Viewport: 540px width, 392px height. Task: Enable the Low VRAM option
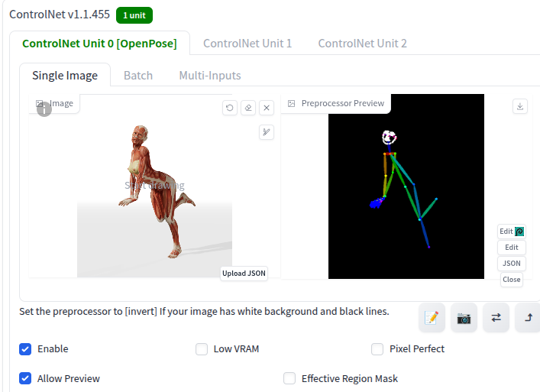pyautogui.click(x=202, y=349)
